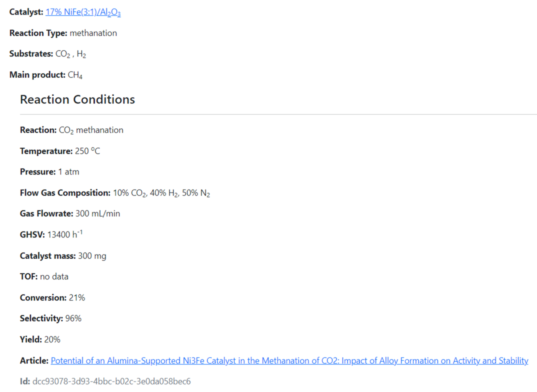Image resolution: width=537 pixels, height=392 pixels.
Task: Click the GHSV 13400 h-1 value
Action: pos(65,234)
